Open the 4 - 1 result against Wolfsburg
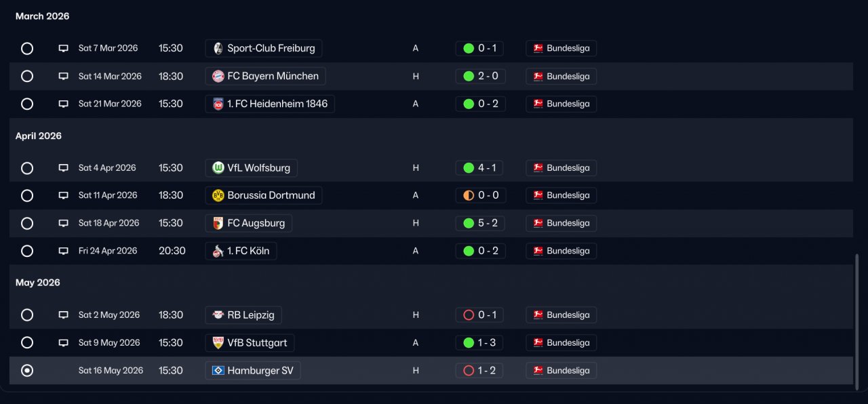The width and height of the screenshot is (868, 404). click(480, 167)
